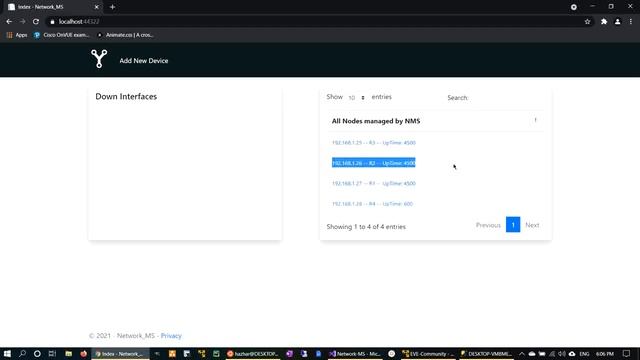Open the Windows Start menu
Screen dimensions: 640x360
[7, 353]
